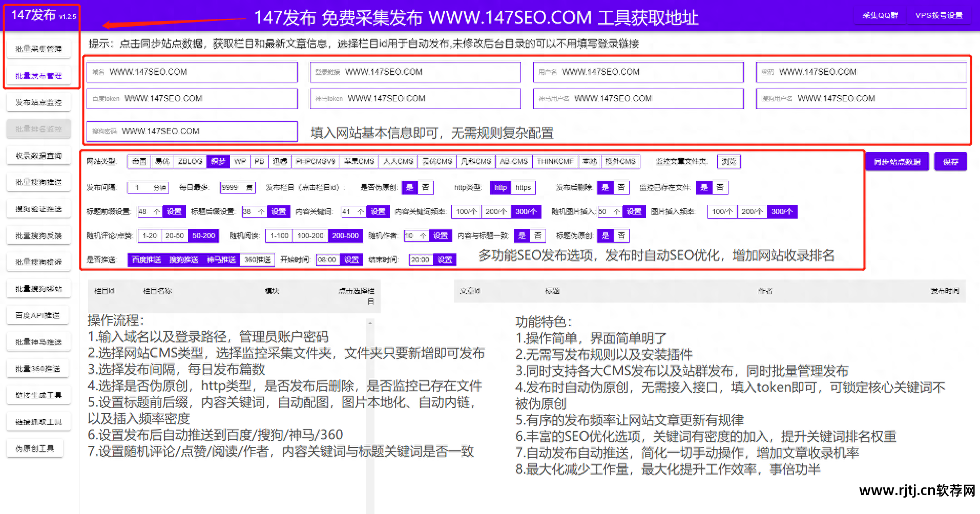This screenshot has width=980, height=514.
Task: Open 批量采集管理 in the sidebar
Action: click(38, 49)
